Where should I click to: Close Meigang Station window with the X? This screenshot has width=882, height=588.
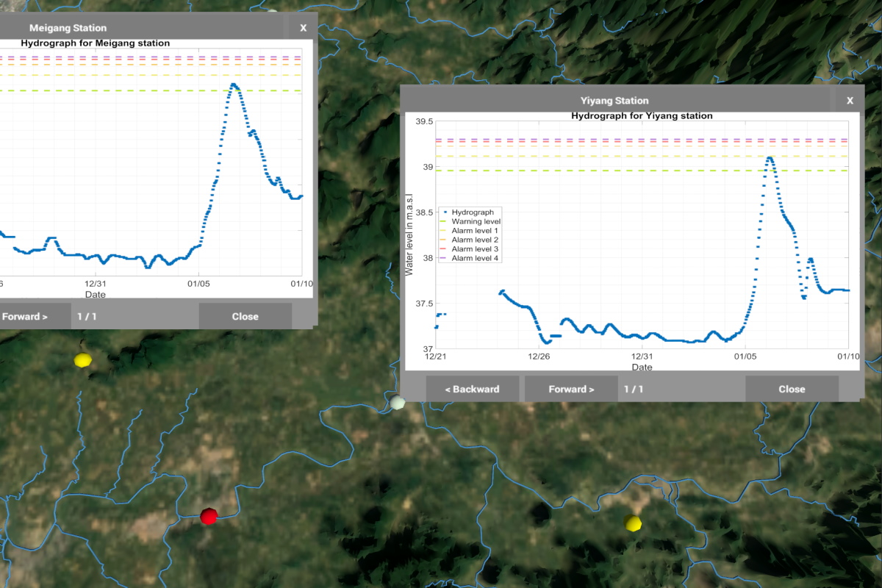click(303, 28)
